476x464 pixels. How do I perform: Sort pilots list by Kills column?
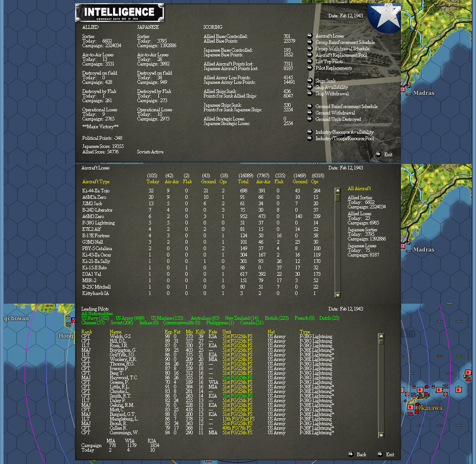coord(200,332)
